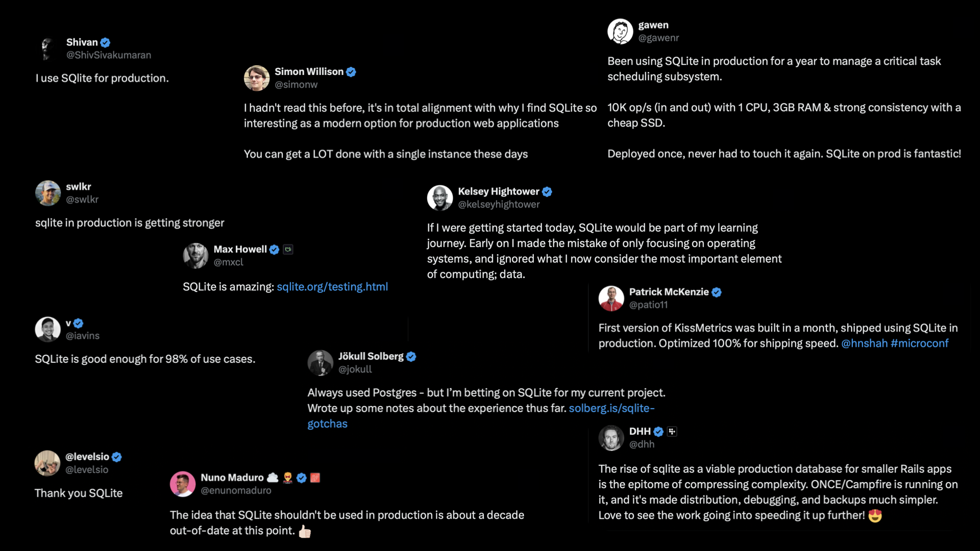Screen dimensions: 980x551
Task: Click Shivan's verified checkmark
Action: click(x=105, y=42)
